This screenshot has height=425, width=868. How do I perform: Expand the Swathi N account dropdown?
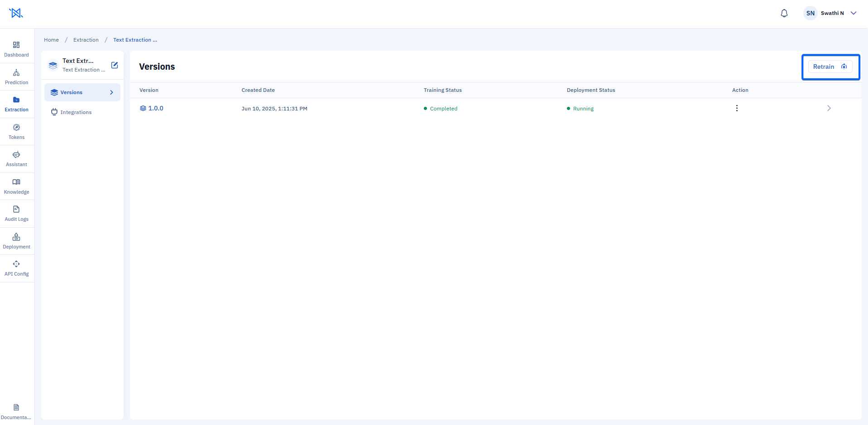(854, 13)
